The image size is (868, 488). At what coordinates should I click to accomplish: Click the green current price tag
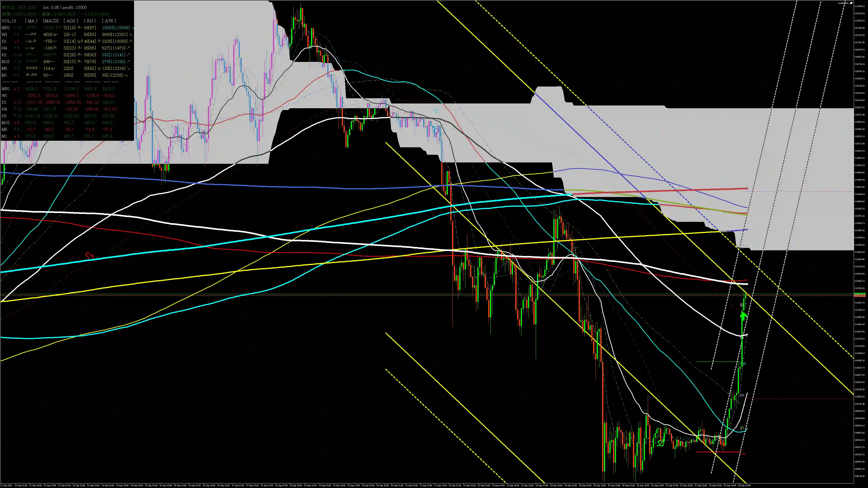point(860,294)
